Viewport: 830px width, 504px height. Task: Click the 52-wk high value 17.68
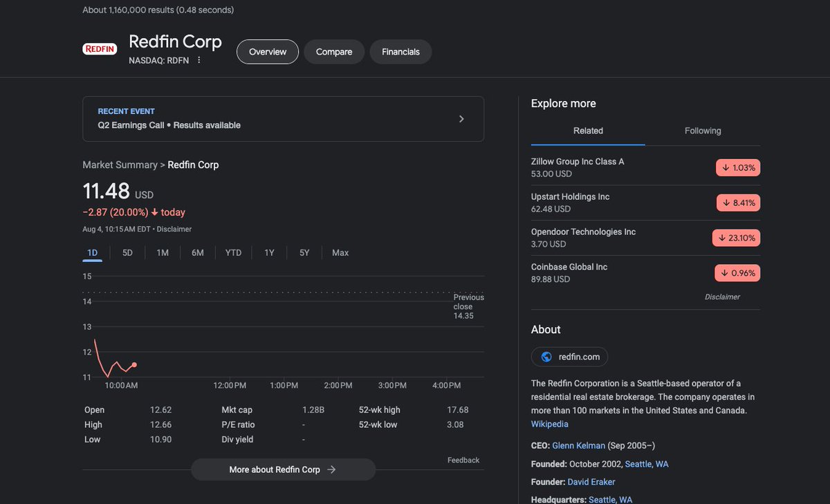(x=458, y=410)
